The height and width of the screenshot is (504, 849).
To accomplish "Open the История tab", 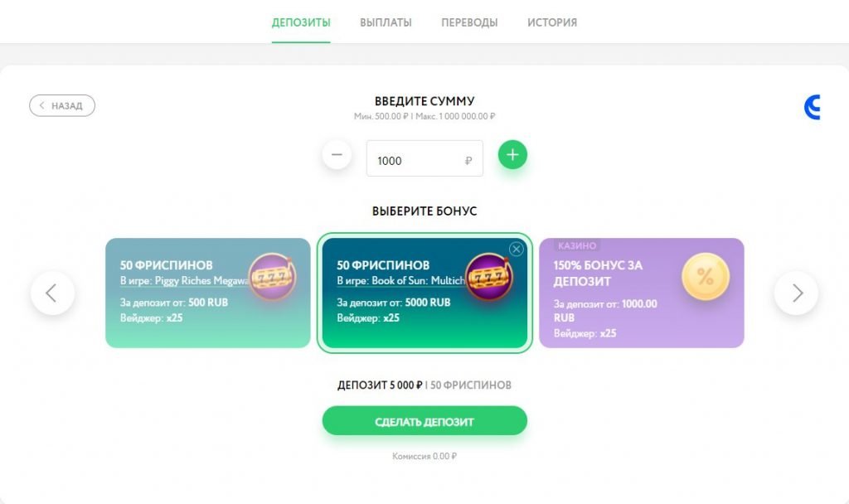I will (552, 22).
